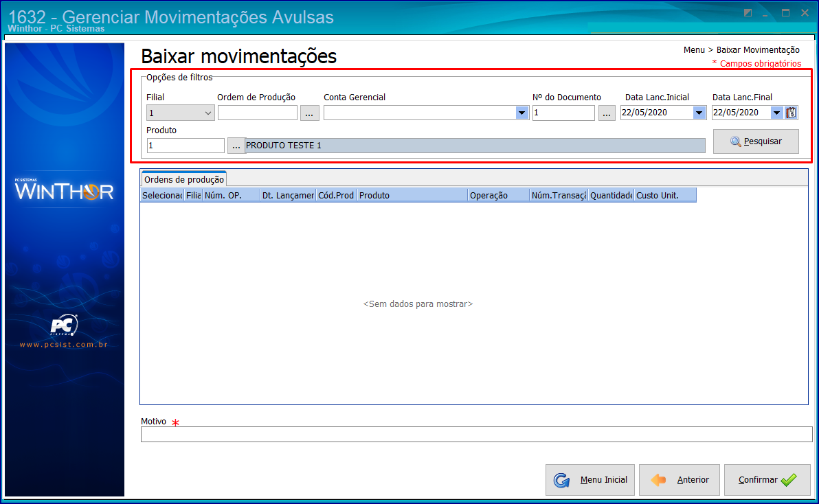Click into the Motivo text field
The height and width of the screenshot is (504, 819).
tap(476, 434)
